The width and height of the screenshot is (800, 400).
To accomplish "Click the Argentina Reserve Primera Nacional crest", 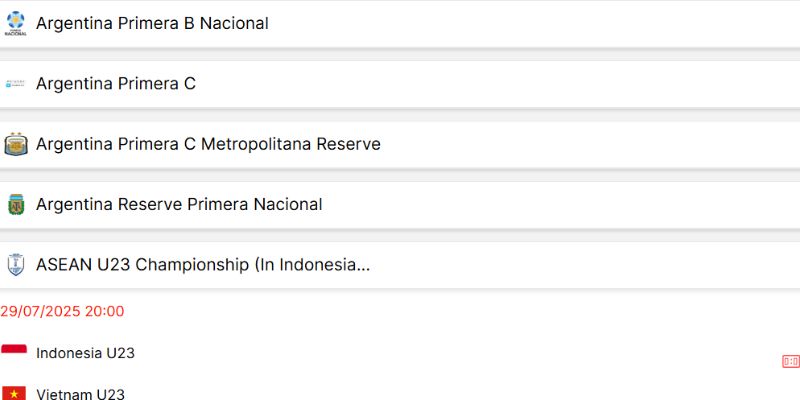I will [15, 204].
